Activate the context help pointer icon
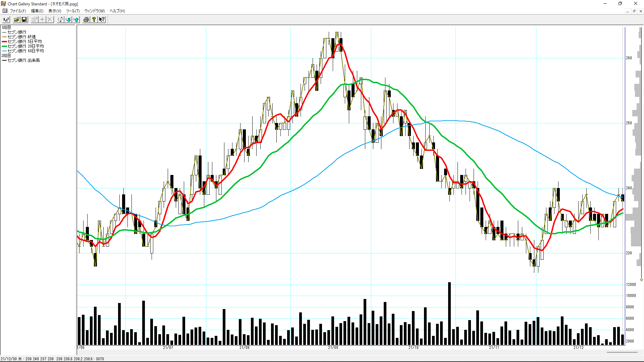Screen dimensions: 644x362 tap(102, 19)
